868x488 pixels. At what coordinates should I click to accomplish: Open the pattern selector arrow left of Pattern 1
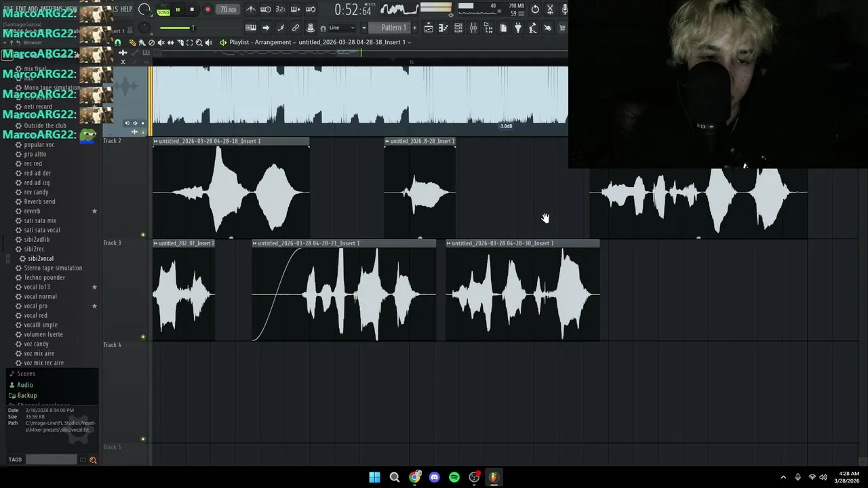tap(364, 28)
